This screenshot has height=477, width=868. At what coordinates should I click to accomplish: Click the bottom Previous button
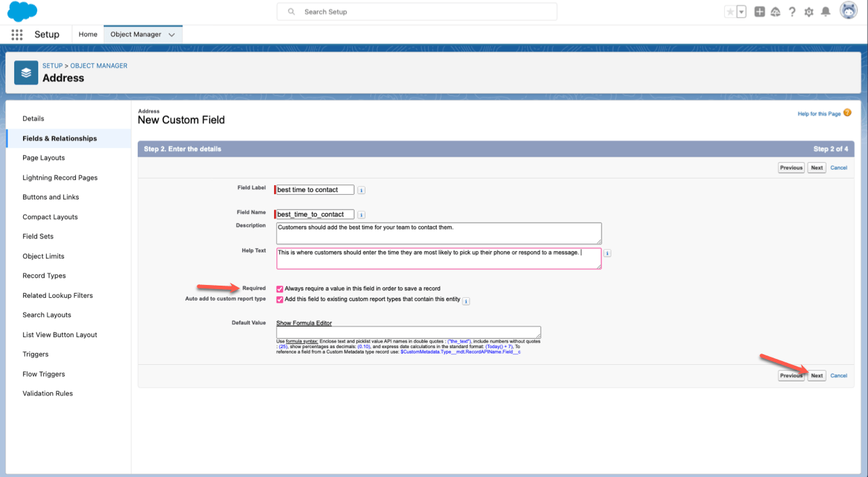[x=791, y=375]
